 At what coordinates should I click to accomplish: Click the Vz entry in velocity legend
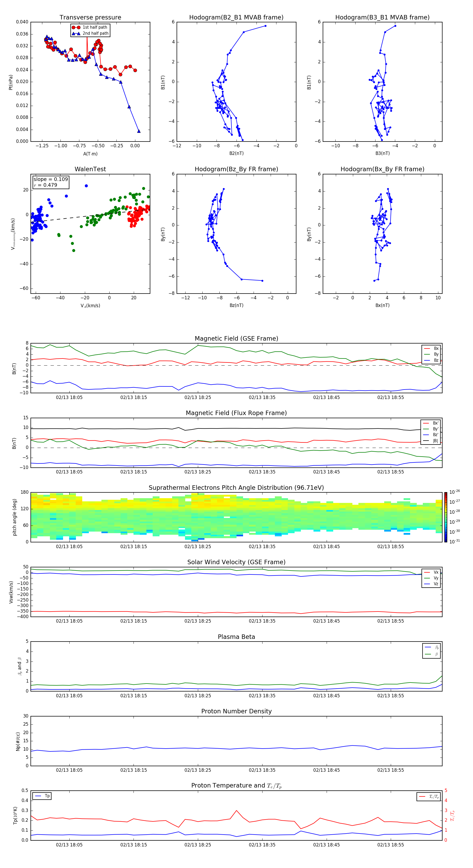point(431,584)
